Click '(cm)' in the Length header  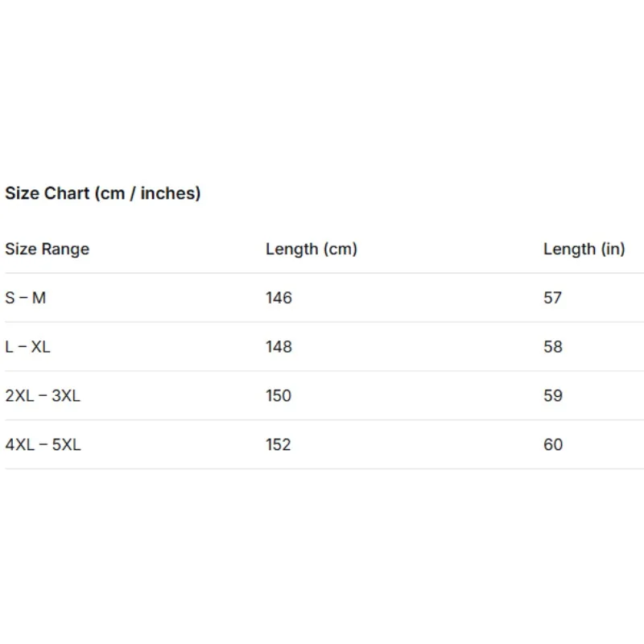coord(340,249)
